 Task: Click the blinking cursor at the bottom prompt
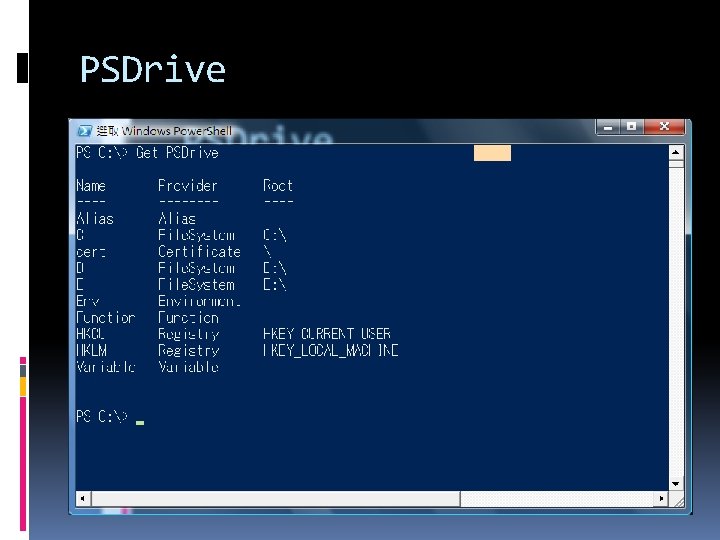tap(140, 423)
